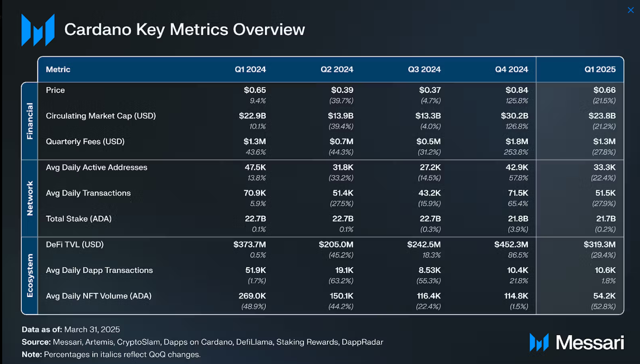Click the Q4 2024 price value $0.84
The image size is (640, 364).
pos(517,90)
